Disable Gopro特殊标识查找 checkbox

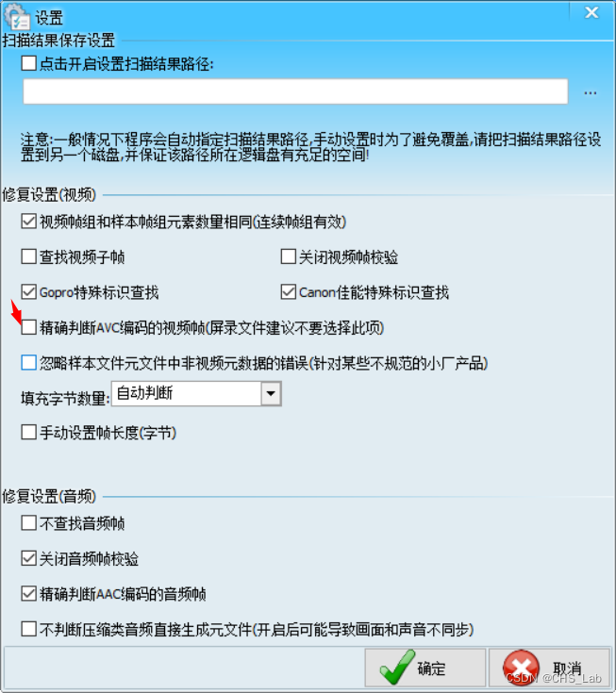pyautogui.click(x=28, y=291)
